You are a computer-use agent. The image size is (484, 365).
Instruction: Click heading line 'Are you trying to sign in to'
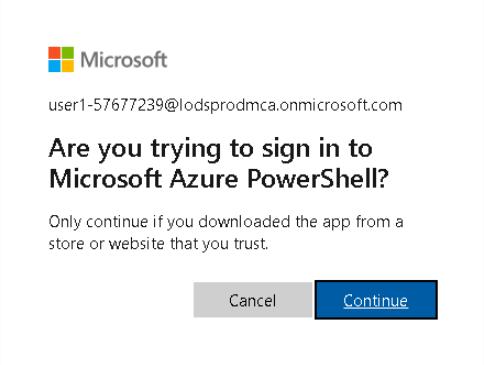pos(210,149)
